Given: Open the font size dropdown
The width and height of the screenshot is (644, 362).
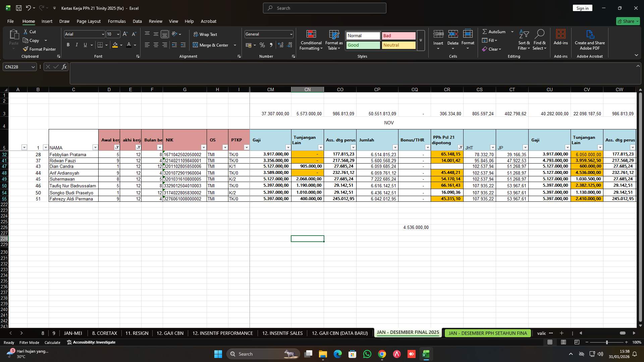Looking at the screenshot, I should (118, 34).
